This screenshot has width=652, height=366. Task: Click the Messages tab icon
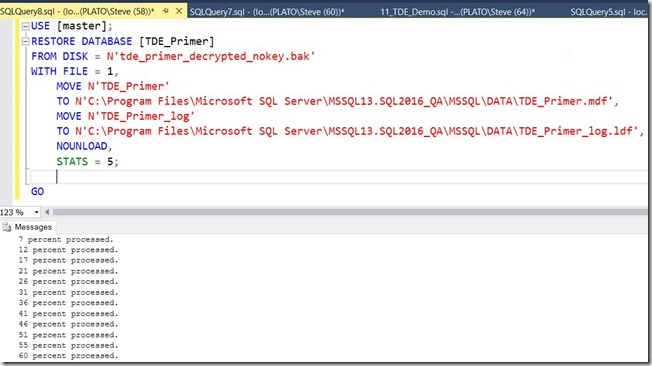pyautogui.click(x=7, y=227)
